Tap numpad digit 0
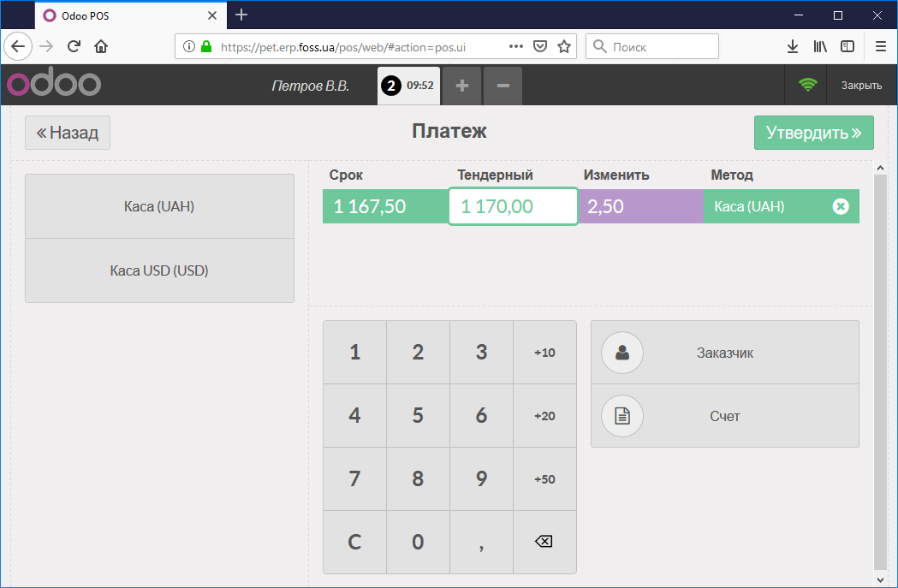898x588 pixels. coord(418,542)
